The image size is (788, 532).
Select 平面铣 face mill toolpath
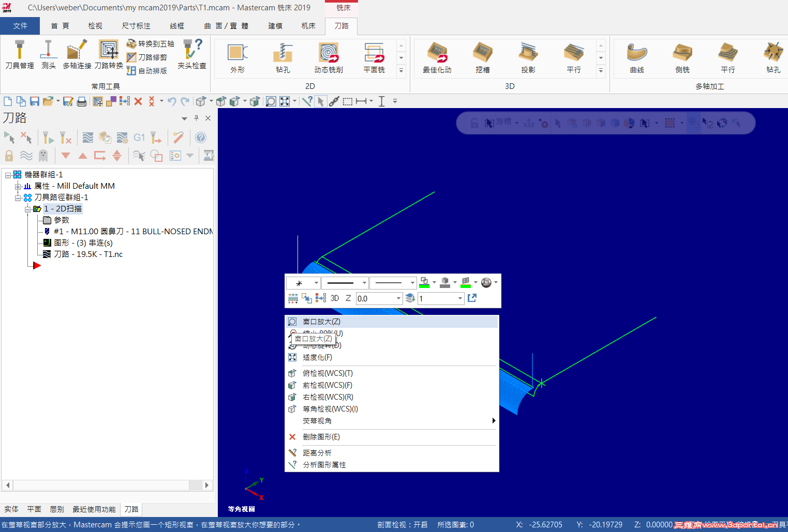tap(374, 58)
